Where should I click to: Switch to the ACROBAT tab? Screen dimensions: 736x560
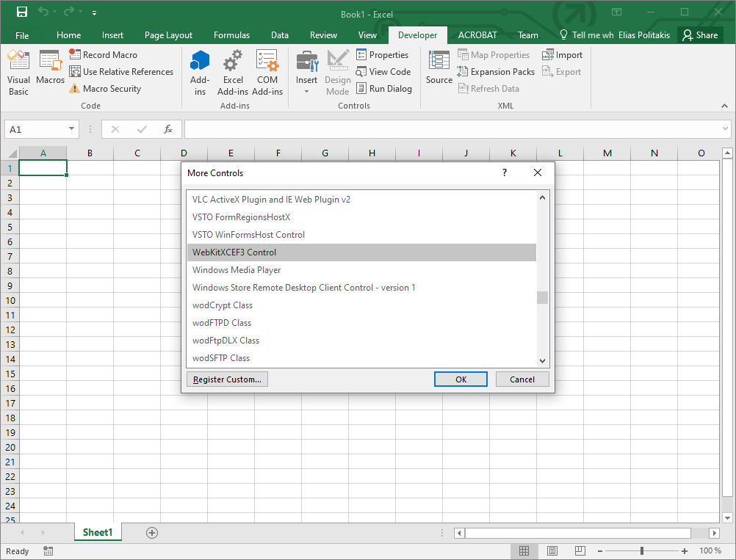pyautogui.click(x=477, y=35)
